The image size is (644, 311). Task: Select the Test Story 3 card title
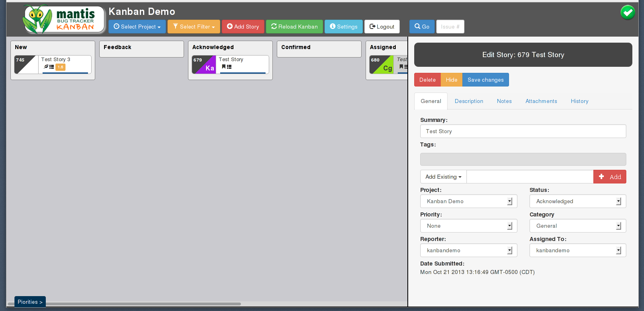(x=55, y=59)
